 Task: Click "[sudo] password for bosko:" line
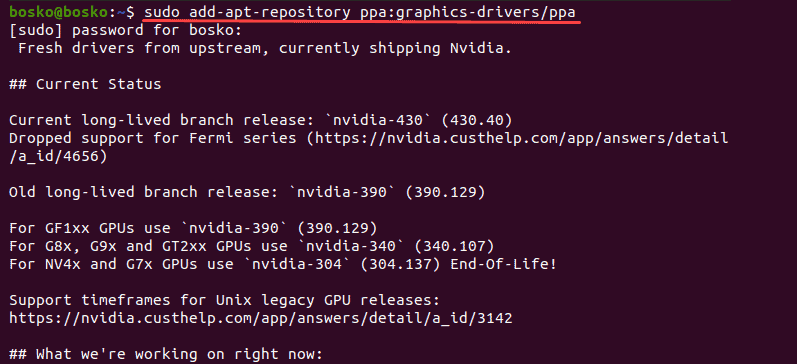[x=126, y=31]
